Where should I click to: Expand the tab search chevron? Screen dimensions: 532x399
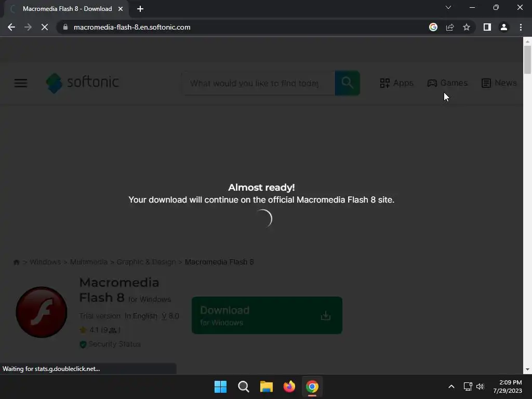pyautogui.click(x=448, y=7)
